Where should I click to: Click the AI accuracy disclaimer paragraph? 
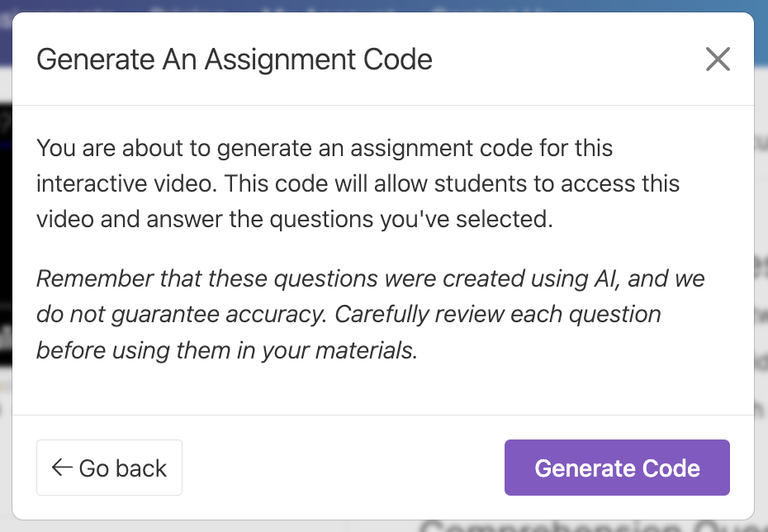(370, 314)
